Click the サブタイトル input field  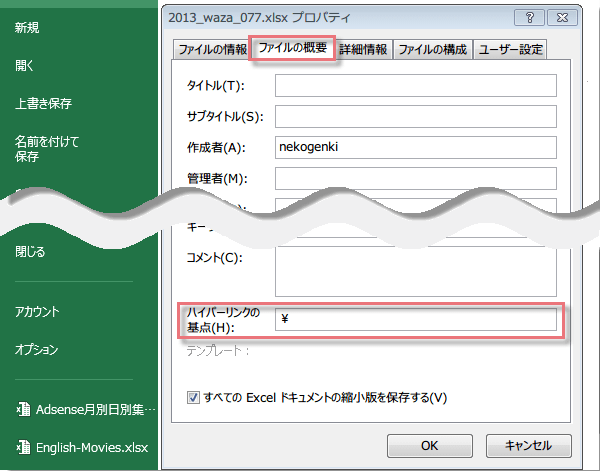tap(416, 116)
